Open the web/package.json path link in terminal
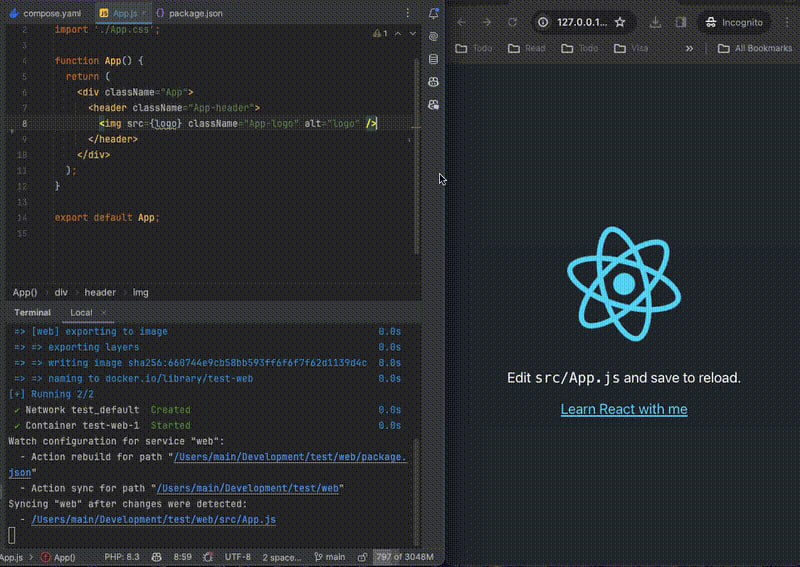This screenshot has height=567, width=800. (290, 457)
